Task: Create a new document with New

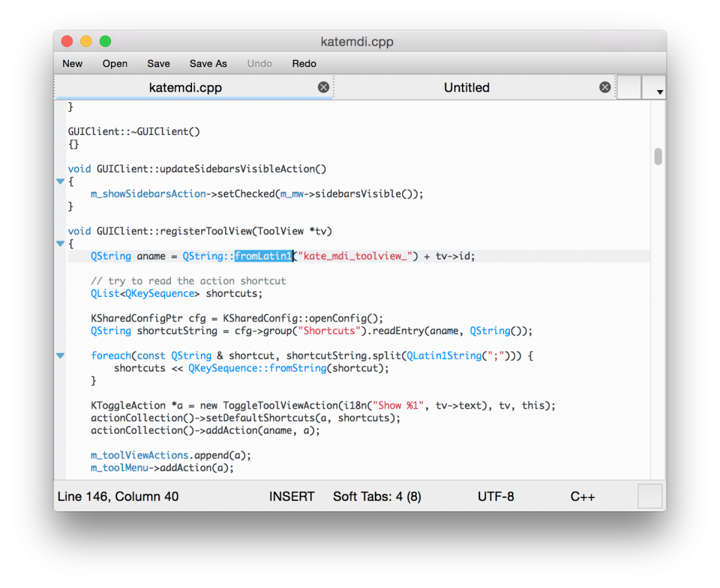Action: click(72, 63)
